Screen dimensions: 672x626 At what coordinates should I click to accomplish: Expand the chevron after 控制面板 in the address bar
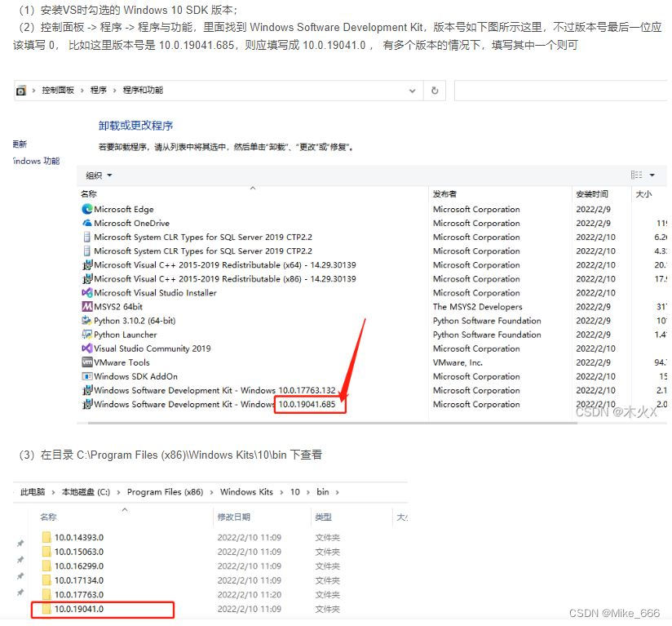[82, 91]
